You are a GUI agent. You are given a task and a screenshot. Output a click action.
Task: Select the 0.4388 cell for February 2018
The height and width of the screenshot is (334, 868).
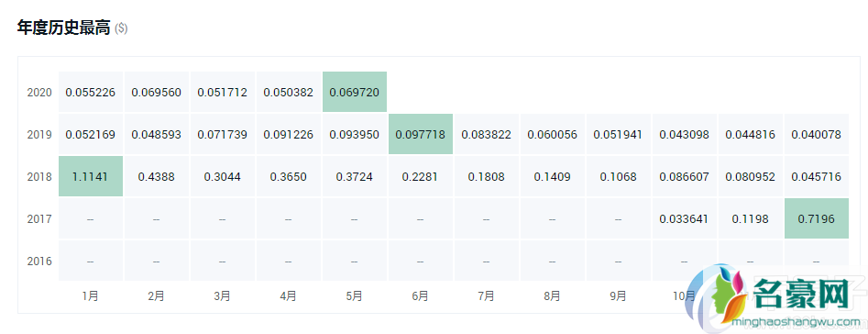[x=156, y=177]
